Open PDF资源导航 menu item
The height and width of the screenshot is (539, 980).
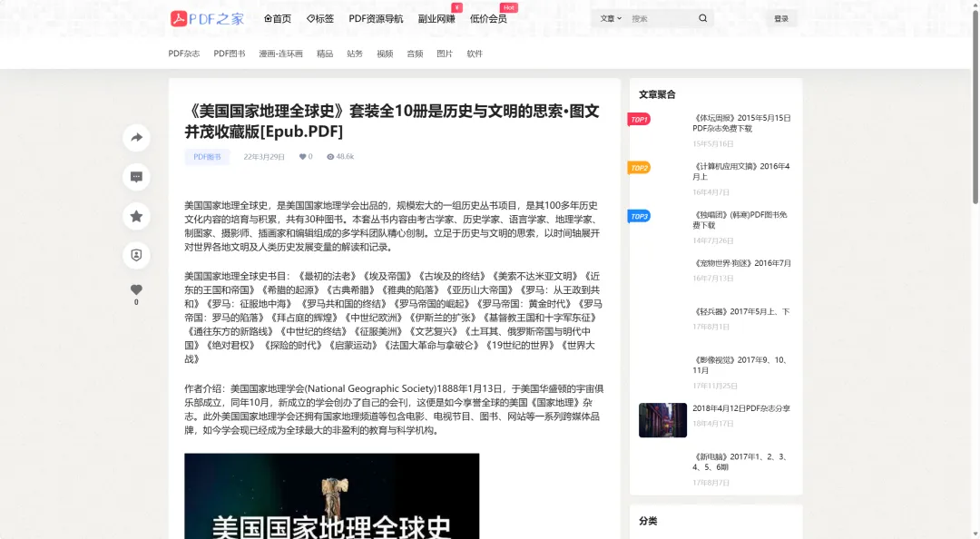(x=376, y=19)
